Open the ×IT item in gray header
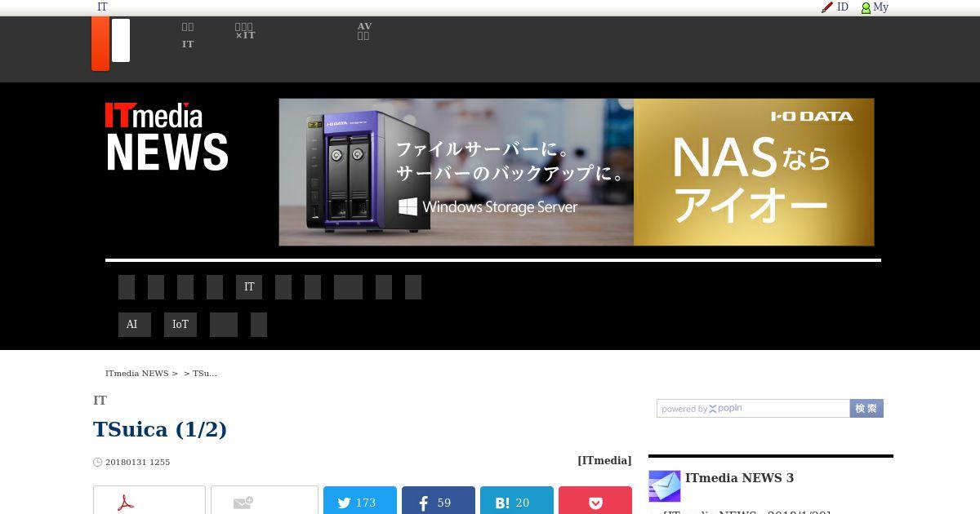 point(245,31)
